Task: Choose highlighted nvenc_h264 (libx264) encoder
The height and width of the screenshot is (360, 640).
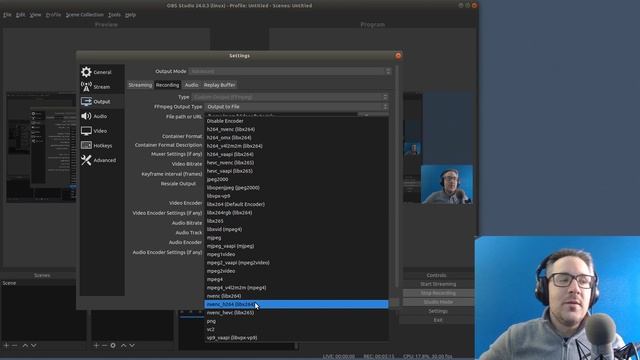Action: (x=296, y=304)
